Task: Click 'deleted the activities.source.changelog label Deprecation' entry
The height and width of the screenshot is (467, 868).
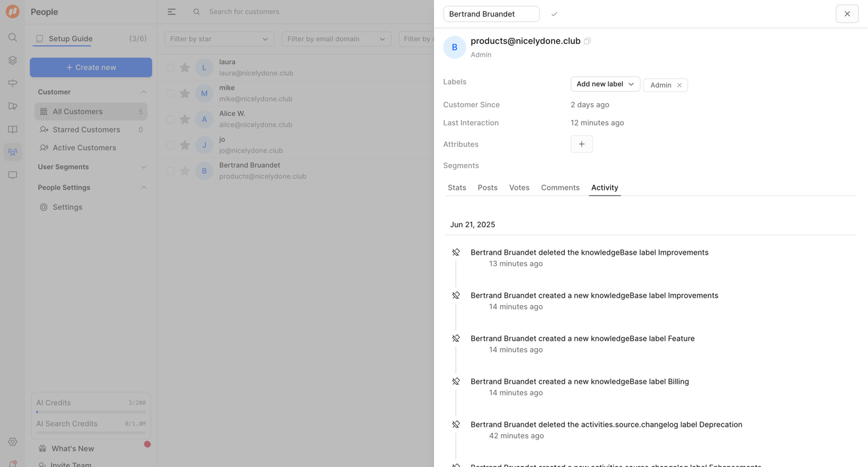Action: 606,425
